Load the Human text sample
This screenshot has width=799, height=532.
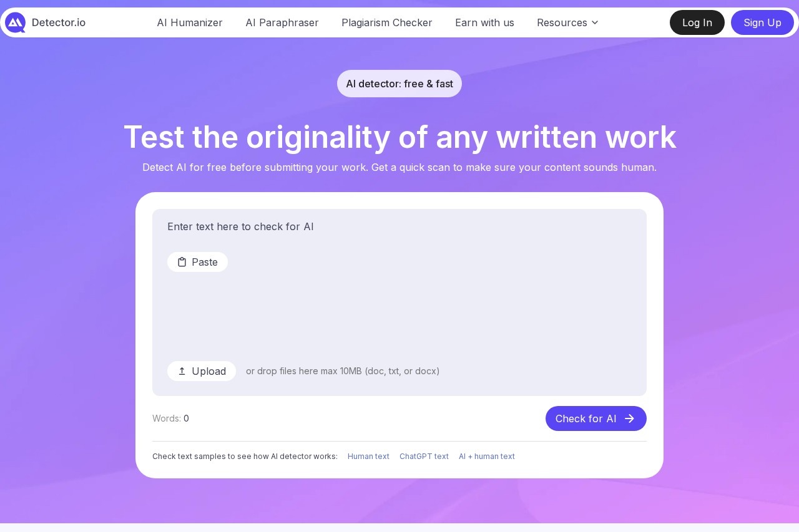pyautogui.click(x=368, y=456)
